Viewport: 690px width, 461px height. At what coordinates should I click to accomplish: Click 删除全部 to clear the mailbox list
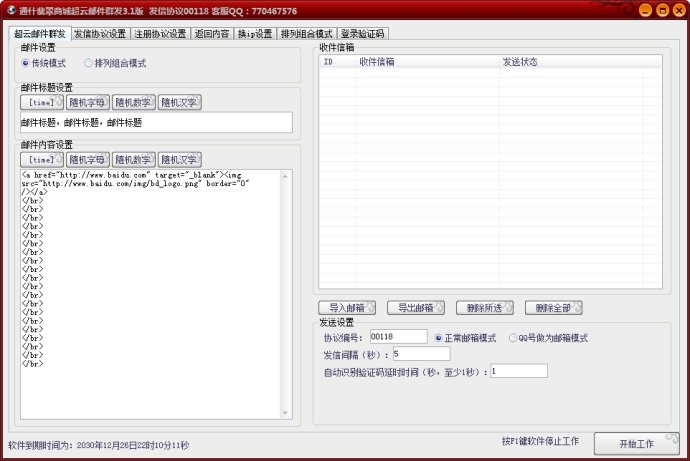tap(553, 307)
